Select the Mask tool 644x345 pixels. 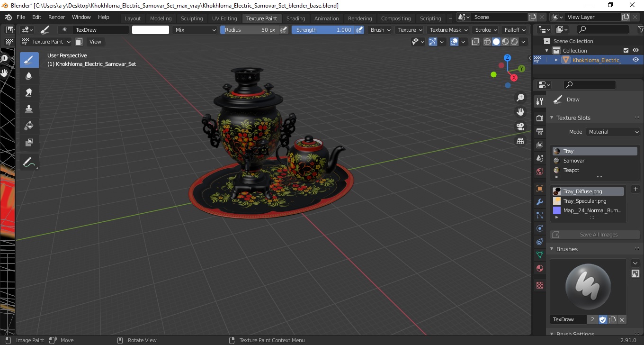click(29, 142)
